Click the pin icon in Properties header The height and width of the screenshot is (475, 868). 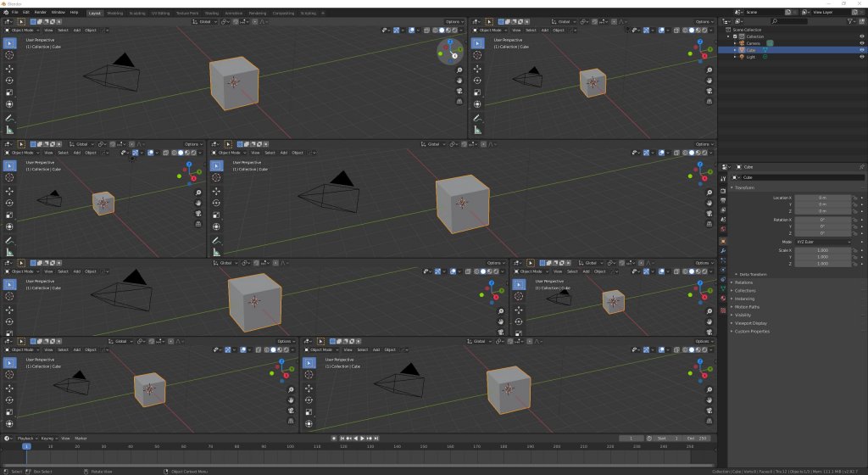click(861, 167)
